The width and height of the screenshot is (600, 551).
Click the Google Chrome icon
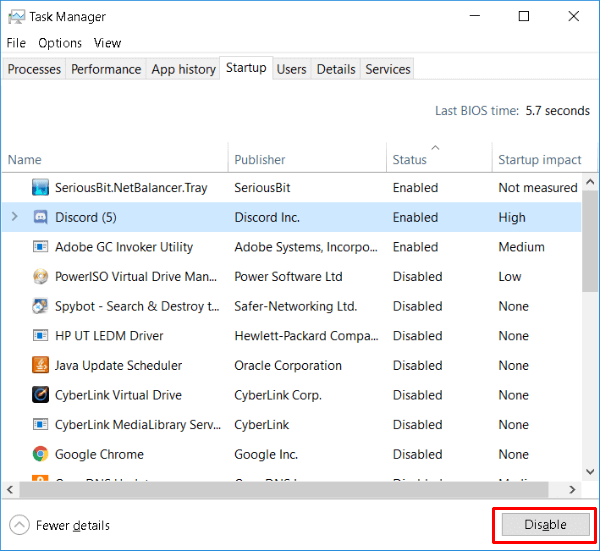40,454
